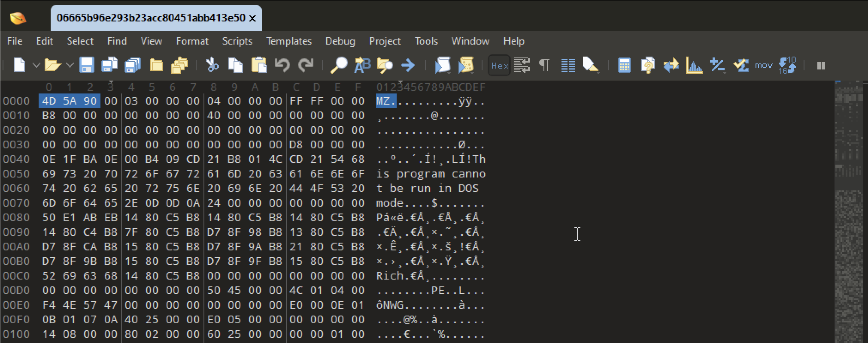Open the File menu
Viewport: 868px width, 343px height.
[15, 41]
